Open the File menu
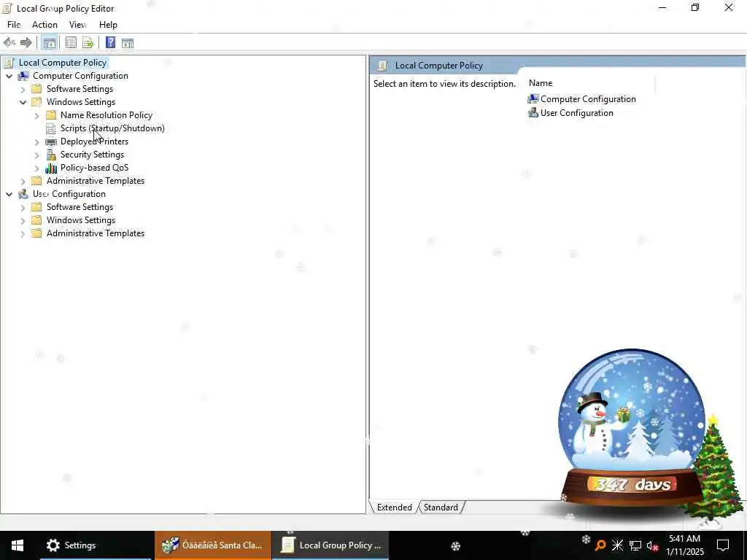Image resolution: width=747 pixels, height=560 pixels. click(14, 25)
